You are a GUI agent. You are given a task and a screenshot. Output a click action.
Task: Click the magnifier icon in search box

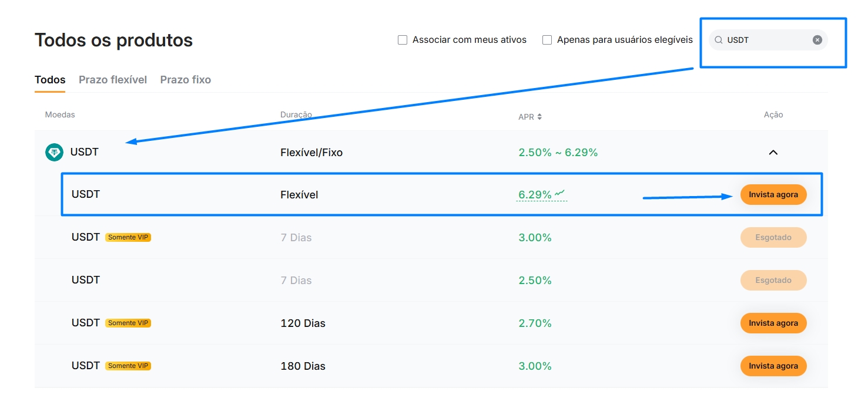pos(718,41)
